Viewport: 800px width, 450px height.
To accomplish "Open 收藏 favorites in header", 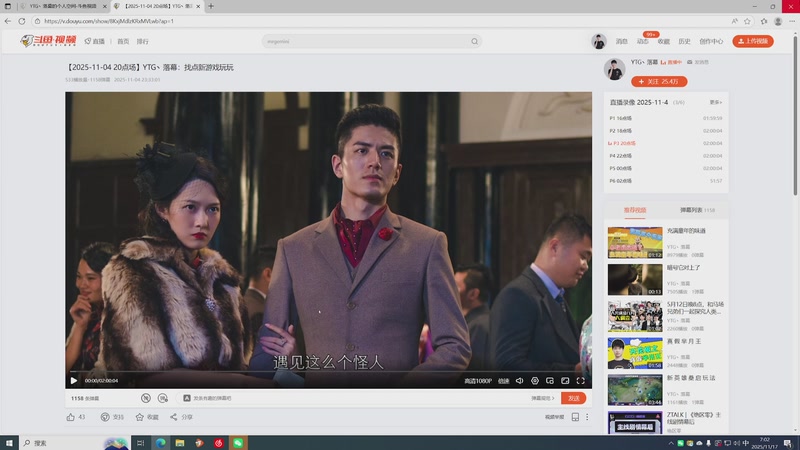I will coord(663,41).
